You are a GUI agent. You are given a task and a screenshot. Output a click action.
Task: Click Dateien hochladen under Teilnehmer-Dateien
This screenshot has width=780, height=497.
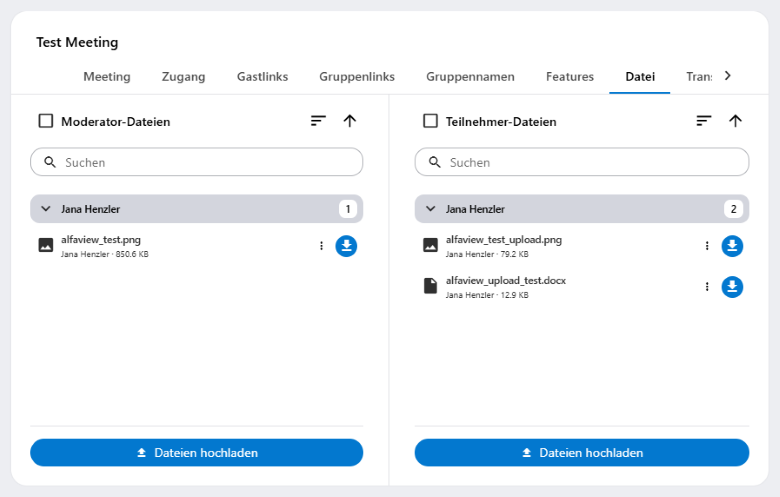[582, 453]
